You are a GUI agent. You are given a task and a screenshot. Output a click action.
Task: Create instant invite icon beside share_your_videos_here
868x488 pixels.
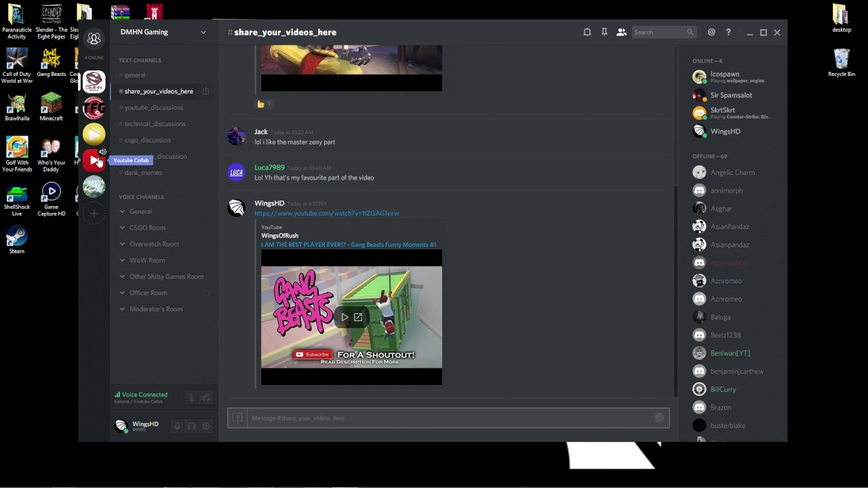(205, 91)
